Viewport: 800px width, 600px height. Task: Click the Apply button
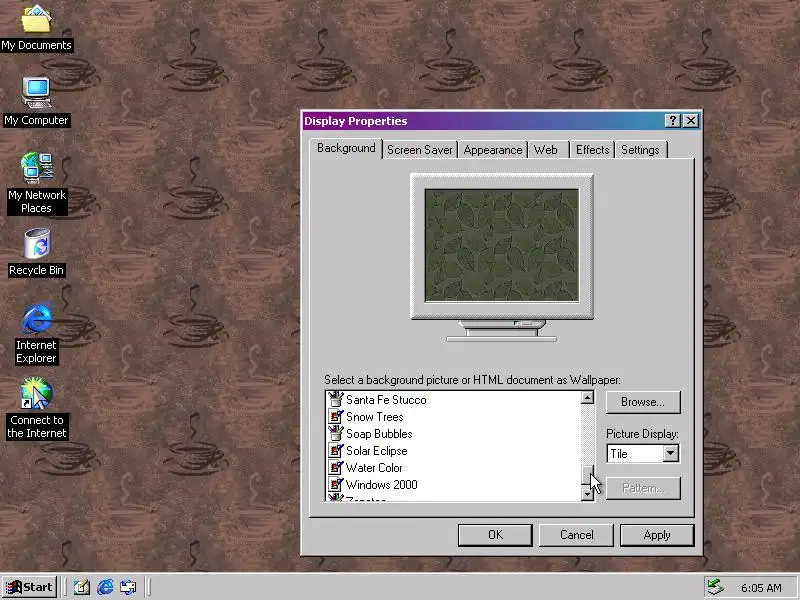657,535
